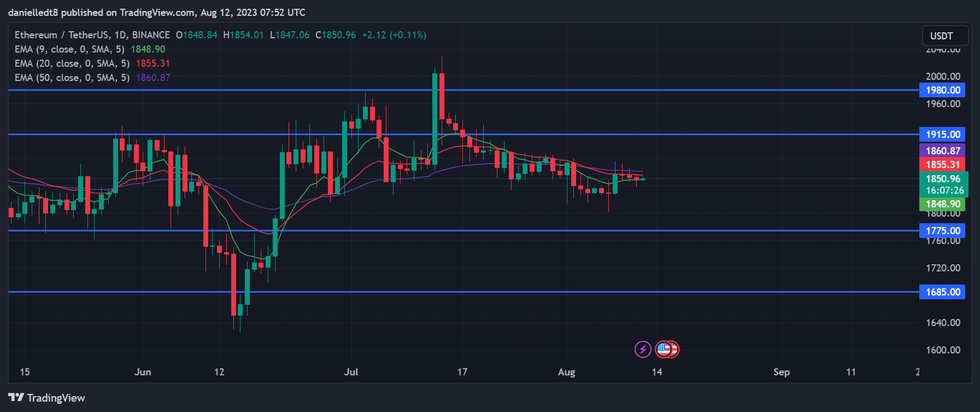This screenshot has height=412, width=980.
Task: Click the green 1848.90 EMA price tag
Action: (942, 204)
